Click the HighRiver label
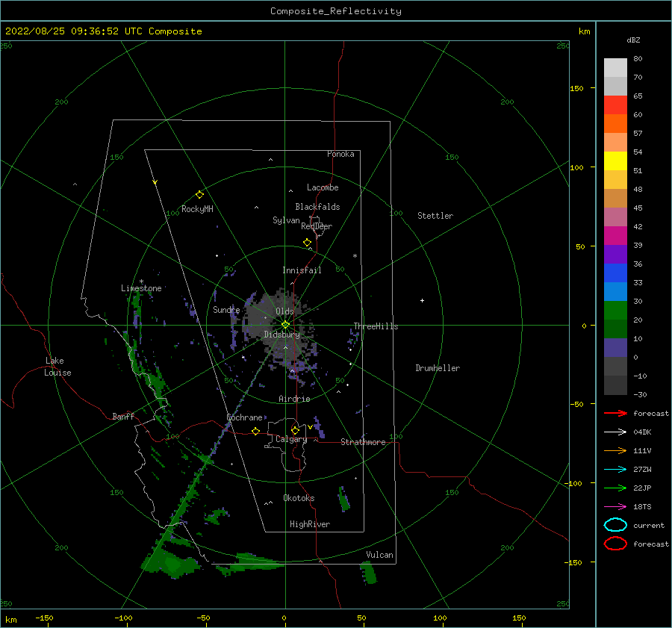The image size is (672, 628). (310, 524)
